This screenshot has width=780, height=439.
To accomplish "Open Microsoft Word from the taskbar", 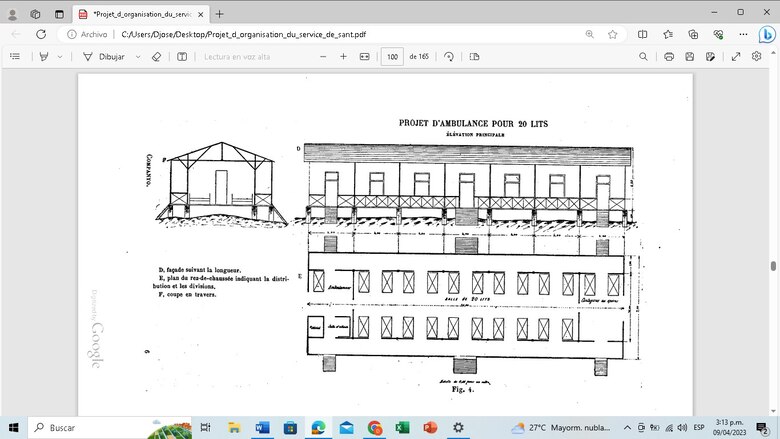I will pos(263,428).
